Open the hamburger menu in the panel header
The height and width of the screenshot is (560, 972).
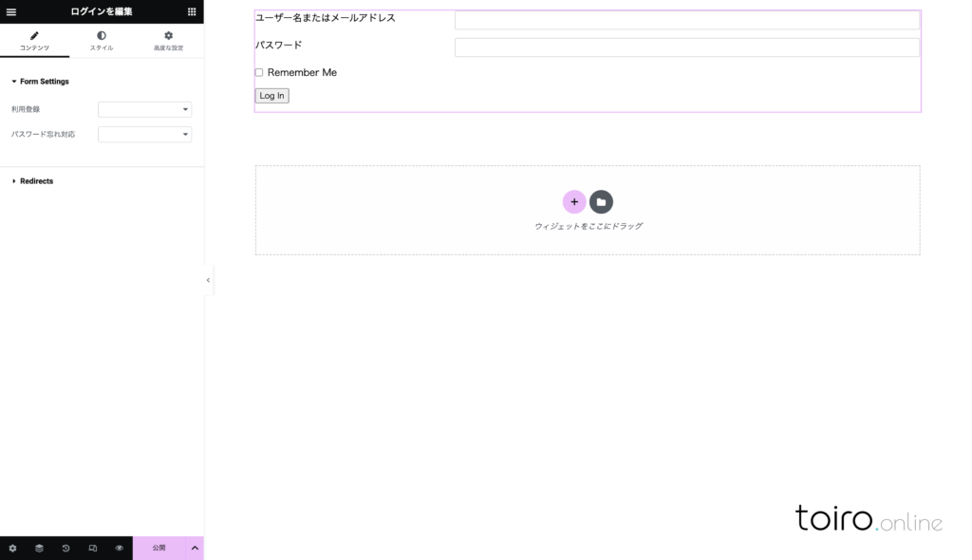point(11,11)
